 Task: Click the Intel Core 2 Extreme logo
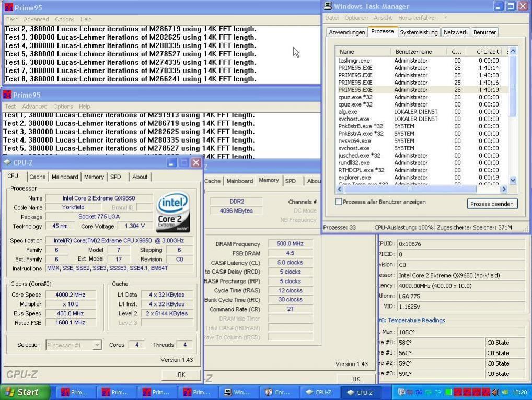point(173,212)
